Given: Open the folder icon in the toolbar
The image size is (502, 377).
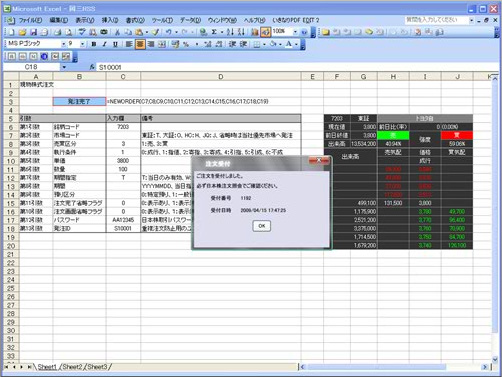Looking at the screenshot, I should (22, 32).
